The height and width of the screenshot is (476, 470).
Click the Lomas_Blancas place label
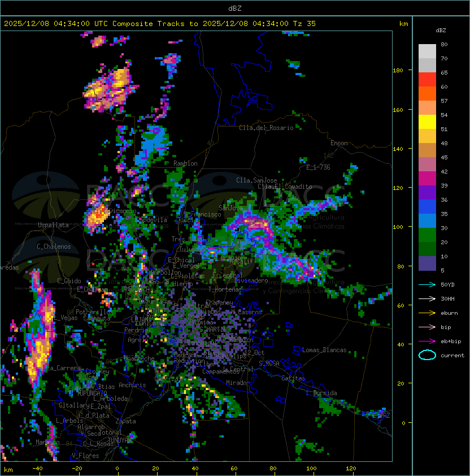pos(324,350)
